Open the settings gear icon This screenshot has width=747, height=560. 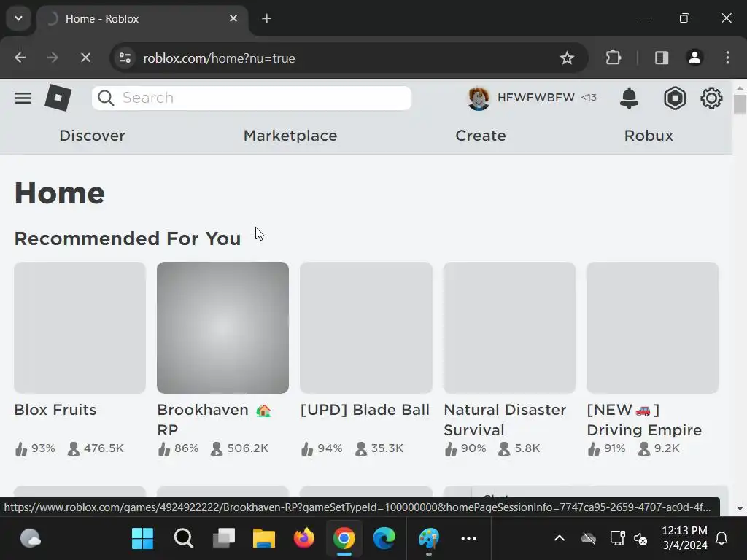711,98
